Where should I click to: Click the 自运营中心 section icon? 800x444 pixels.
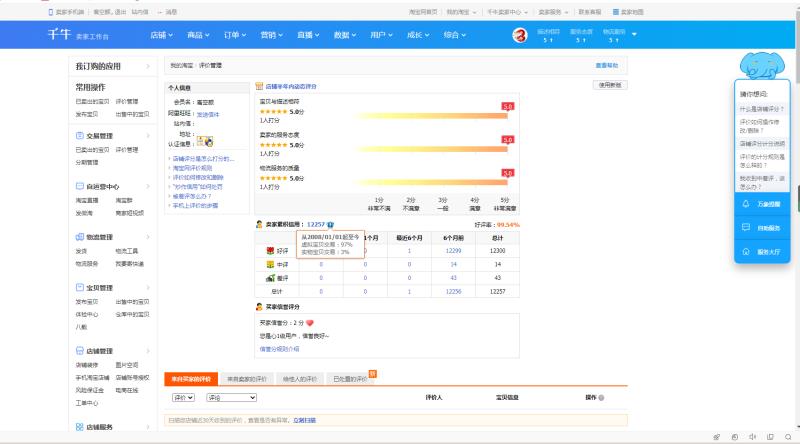tap(80, 186)
